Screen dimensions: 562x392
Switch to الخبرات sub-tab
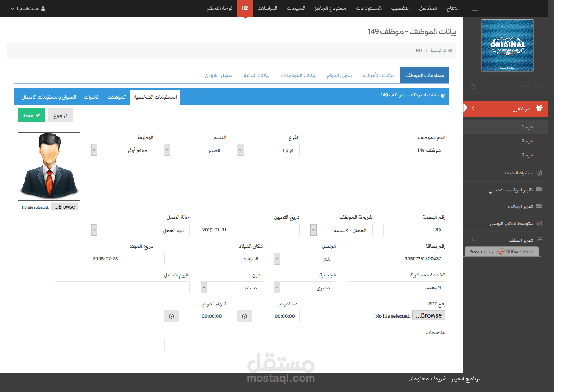tap(92, 97)
